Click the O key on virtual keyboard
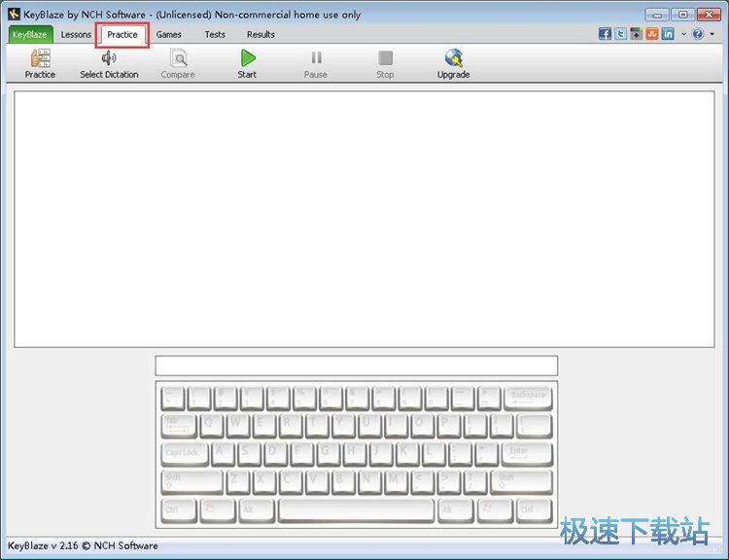Screen dimensions: 729x560 [422, 425]
